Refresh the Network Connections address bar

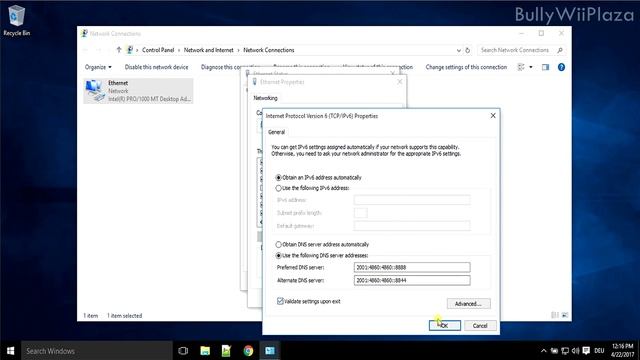tap(468, 50)
